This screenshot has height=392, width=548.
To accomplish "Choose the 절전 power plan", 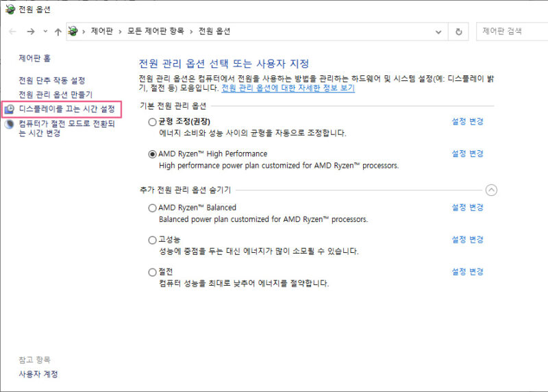I will (x=152, y=272).
